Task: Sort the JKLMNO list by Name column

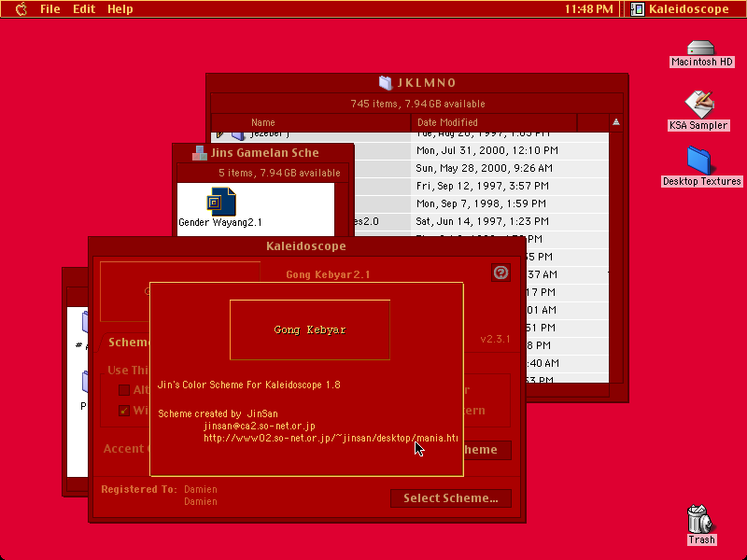Action: pos(311,122)
